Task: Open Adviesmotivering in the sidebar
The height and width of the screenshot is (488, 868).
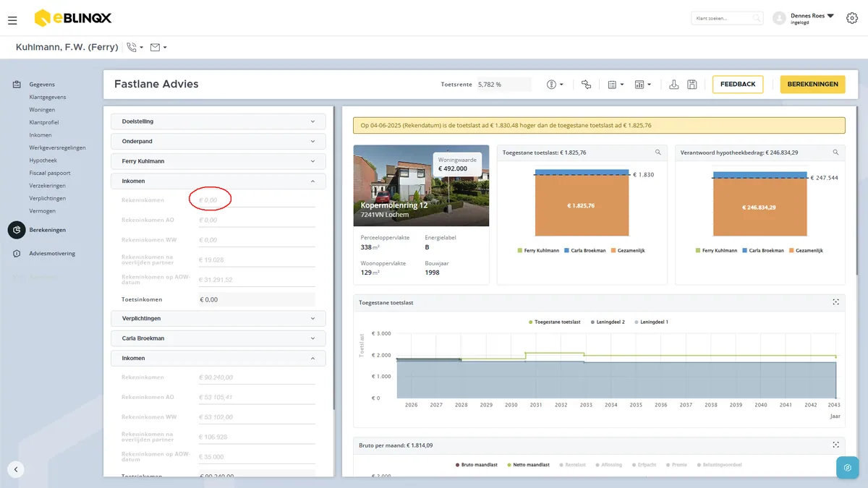Action: (52, 254)
